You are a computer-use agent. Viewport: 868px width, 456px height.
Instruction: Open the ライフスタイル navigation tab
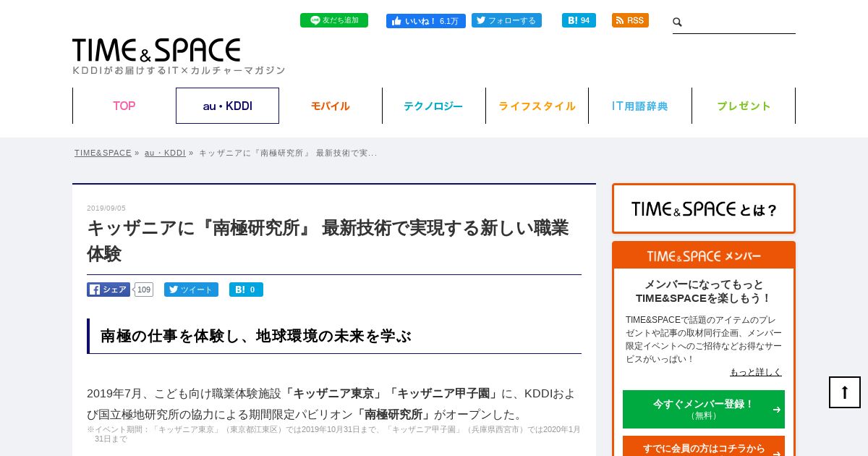537,106
